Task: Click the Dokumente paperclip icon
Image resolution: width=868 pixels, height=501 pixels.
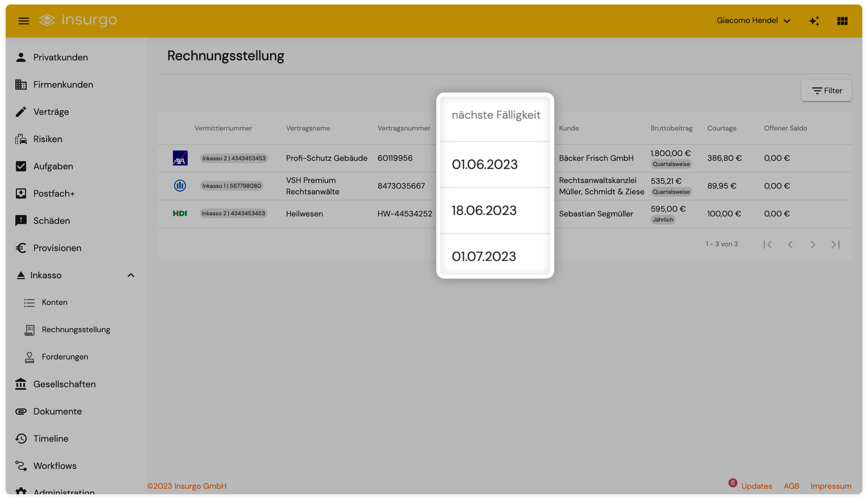Action: (x=21, y=411)
